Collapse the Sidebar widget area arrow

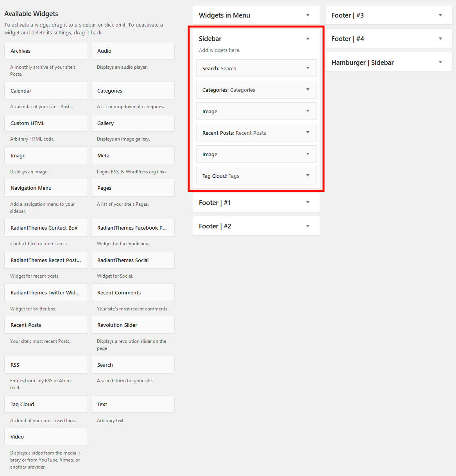click(x=308, y=39)
